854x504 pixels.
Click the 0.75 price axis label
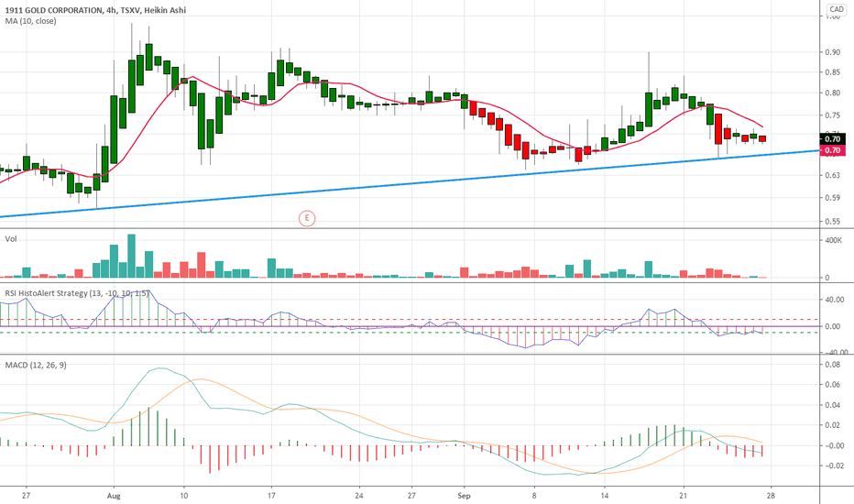click(x=832, y=115)
